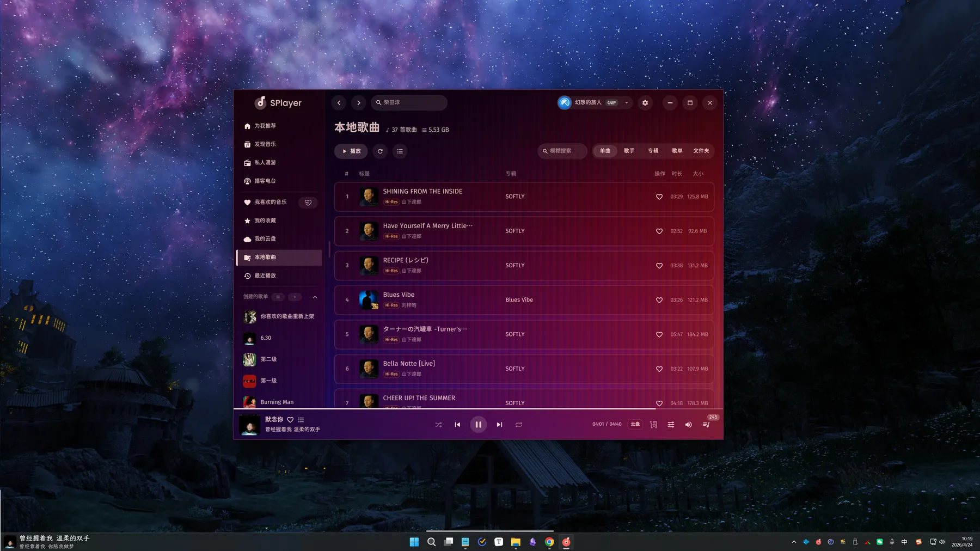Open the list options menu beside refresh button
Viewport: 980px width, 551px height.
[x=400, y=151]
